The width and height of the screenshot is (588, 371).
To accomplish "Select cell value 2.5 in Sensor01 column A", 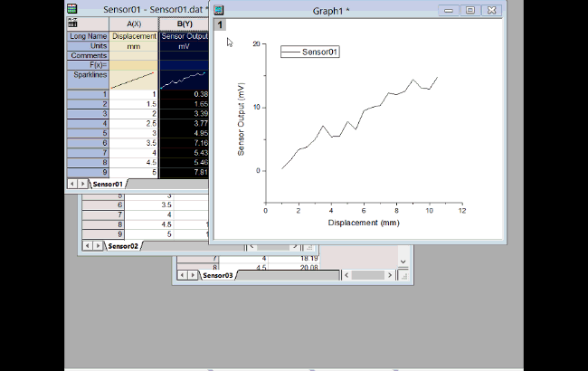I will (x=134, y=123).
